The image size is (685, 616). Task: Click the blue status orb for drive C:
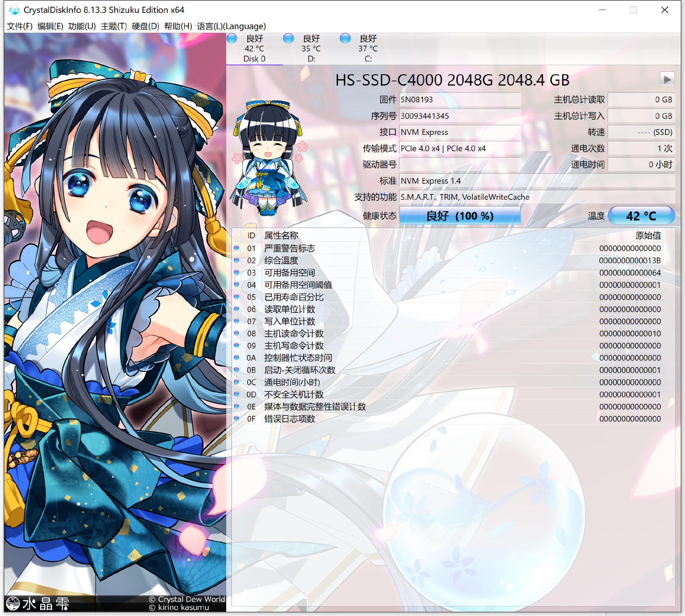tap(345, 38)
